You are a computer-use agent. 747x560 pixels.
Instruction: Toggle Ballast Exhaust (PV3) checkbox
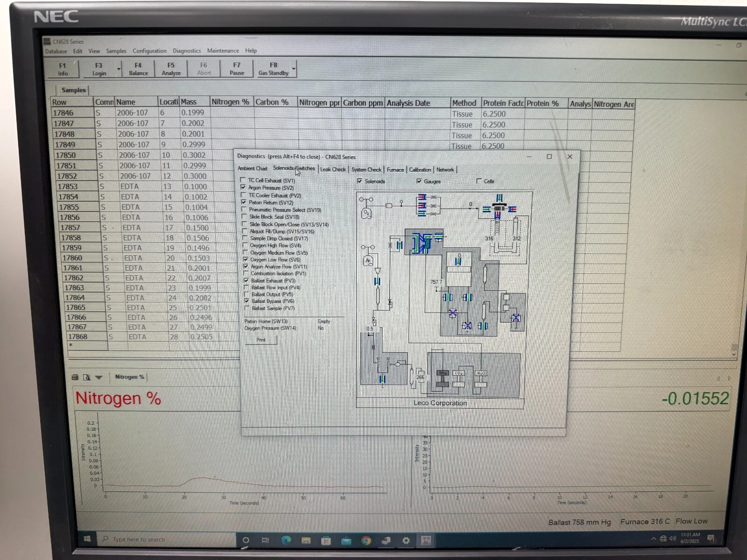(x=246, y=280)
